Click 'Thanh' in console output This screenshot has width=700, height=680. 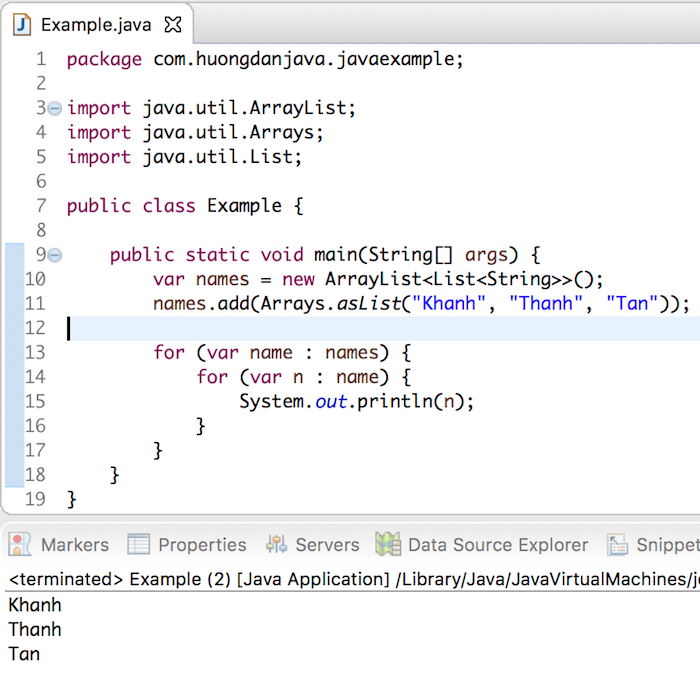point(35,630)
